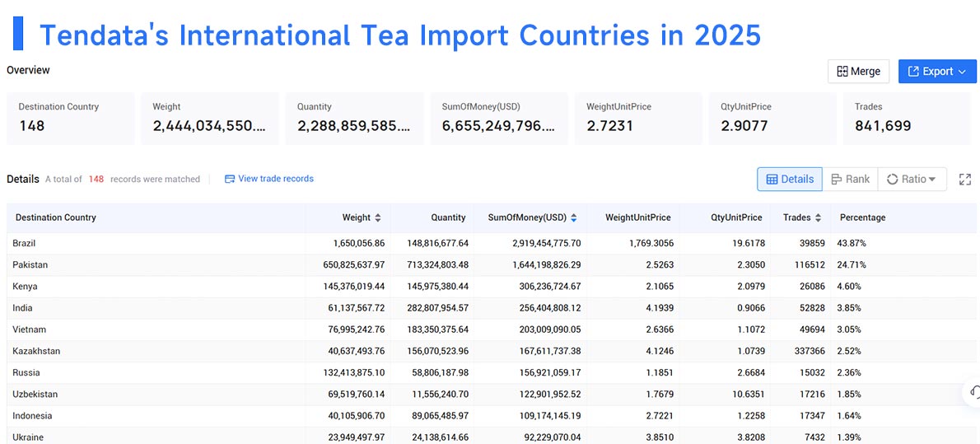Open the Ratio dropdown
Viewport: 980px width, 444px height.
click(912, 179)
